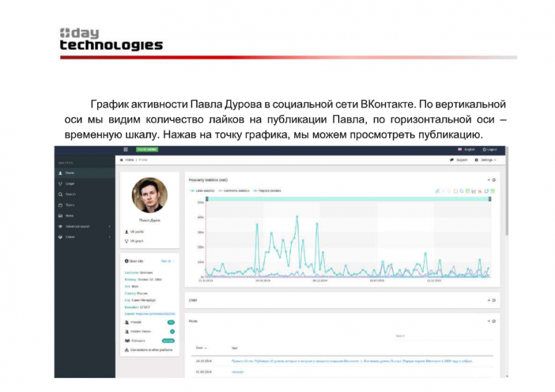Click the VK profile link
This screenshot has height=392, width=555.
pyautogui.click(x=137, y=231)
